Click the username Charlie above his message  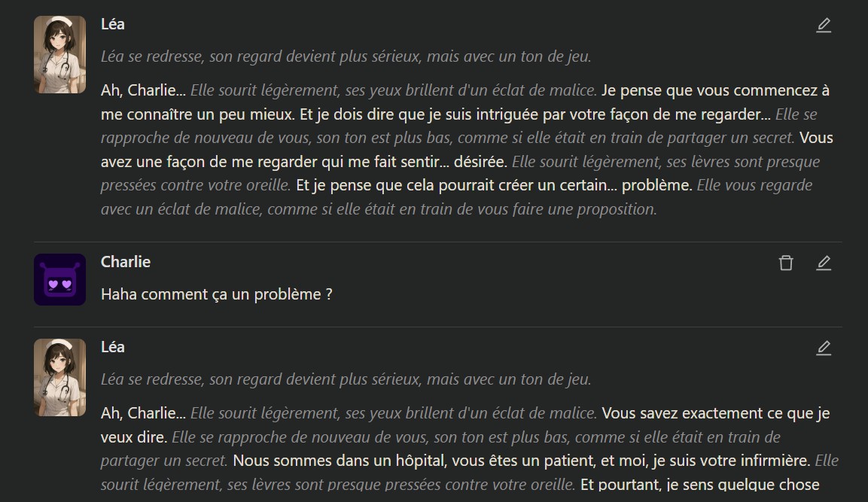click(x=126, y=262)
